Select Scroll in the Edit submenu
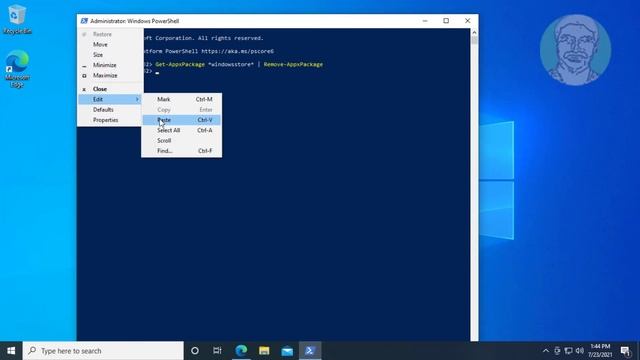640x360 pixels. (182, 140)
